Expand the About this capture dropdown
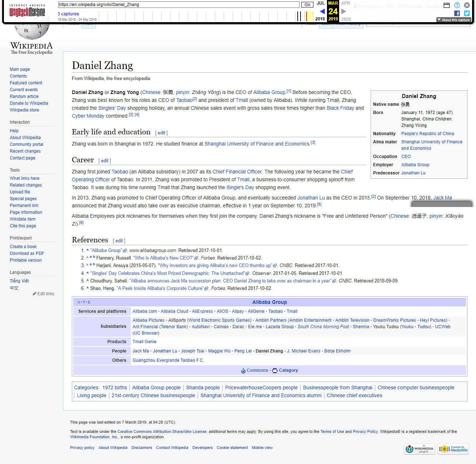Viewport: 476px width, 464px height. (x=453, y=20)
